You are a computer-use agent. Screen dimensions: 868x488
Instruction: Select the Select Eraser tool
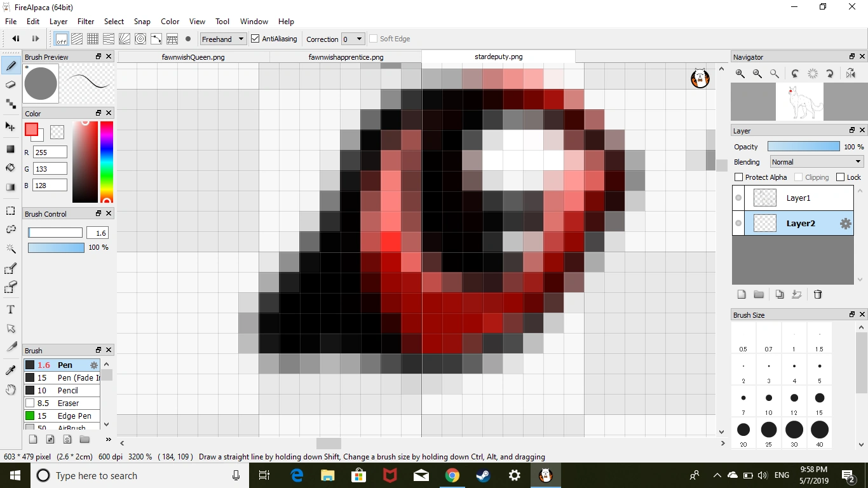click(11, 288)
